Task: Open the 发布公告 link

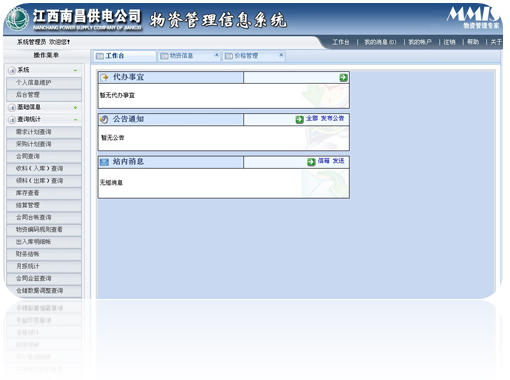Action: tap(332, 118)
